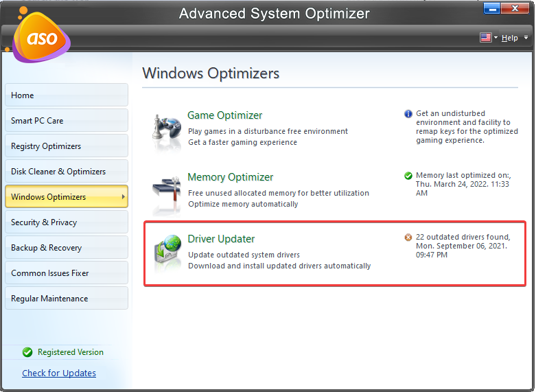Viewport: 536px width, 392px height.
Task: Click text 'Play games in a disturbance free environment'
Action: click(x=268, y=131)
